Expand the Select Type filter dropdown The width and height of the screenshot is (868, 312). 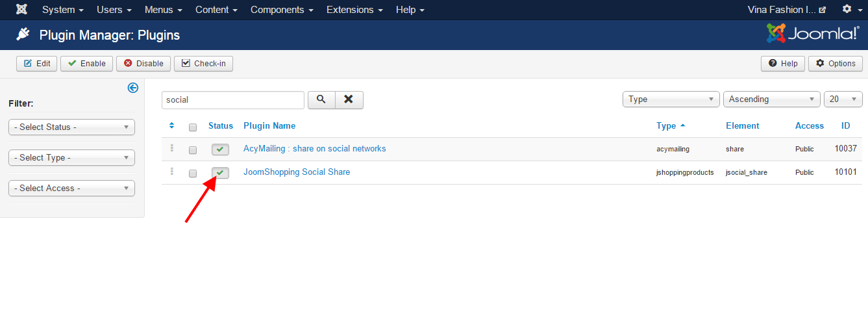pos(71,158)
